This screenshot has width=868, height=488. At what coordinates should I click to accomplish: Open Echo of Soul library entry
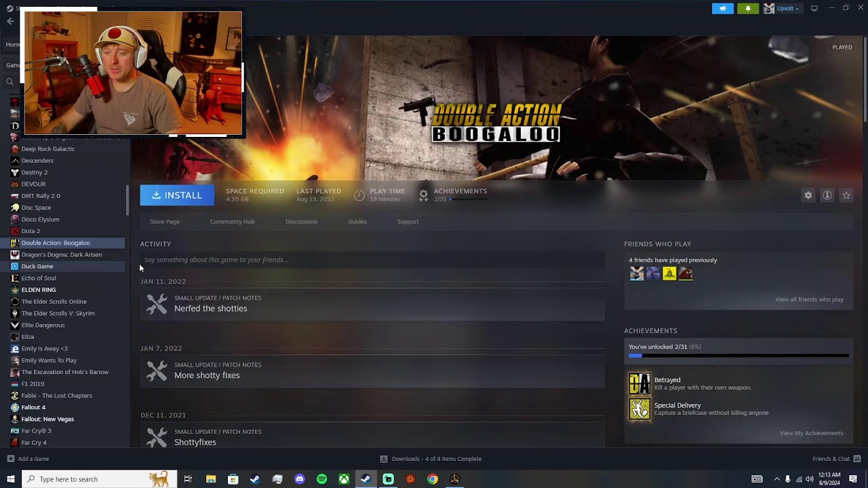pos(39,278)
